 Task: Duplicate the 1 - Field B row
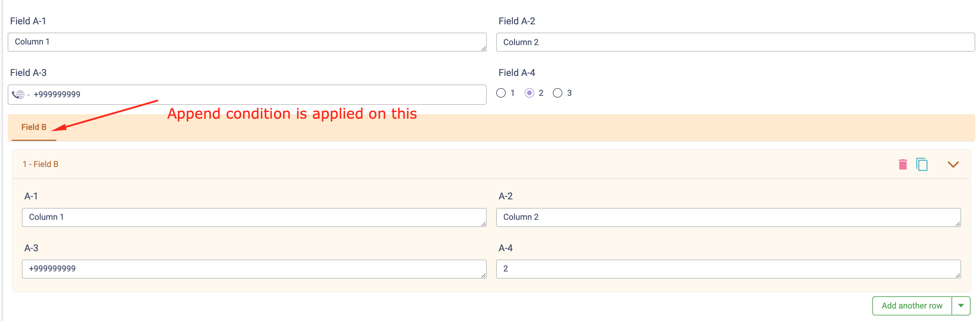point(922,164)
